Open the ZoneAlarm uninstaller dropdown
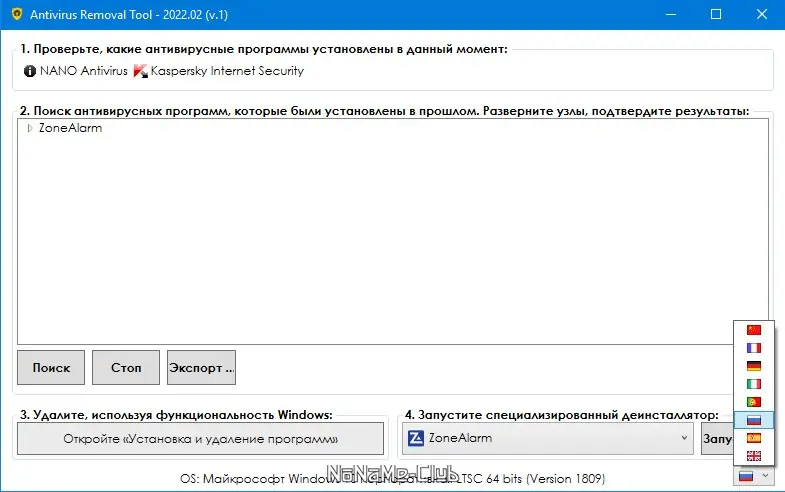The height and width of the screenshot is (492, 785). coord(684,438)
